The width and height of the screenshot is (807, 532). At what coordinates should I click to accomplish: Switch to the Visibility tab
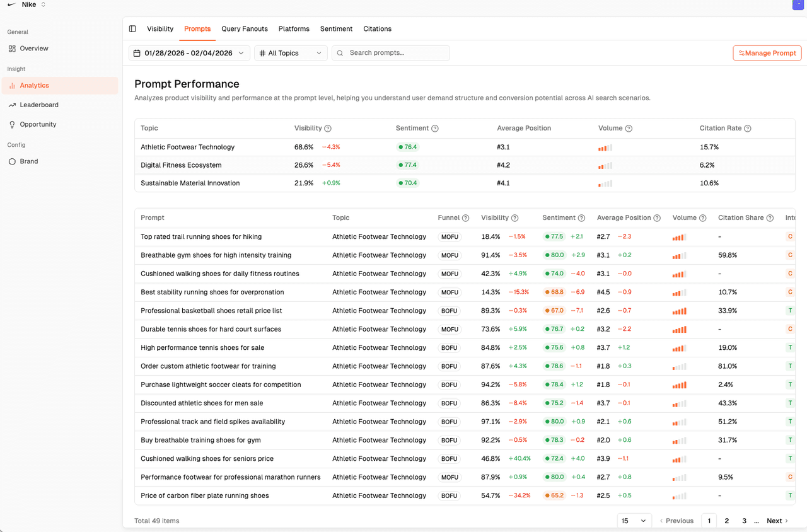[160, 29]
